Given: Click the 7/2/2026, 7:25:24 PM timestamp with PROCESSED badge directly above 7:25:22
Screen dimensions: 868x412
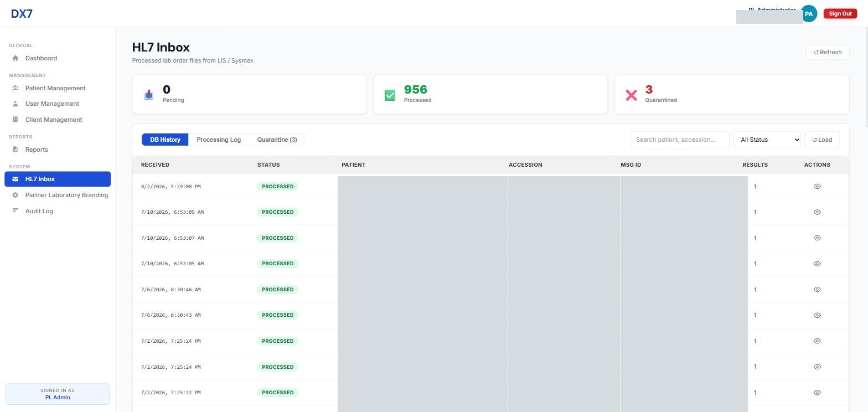Looking at the screenshot, I should coord(171,367).
